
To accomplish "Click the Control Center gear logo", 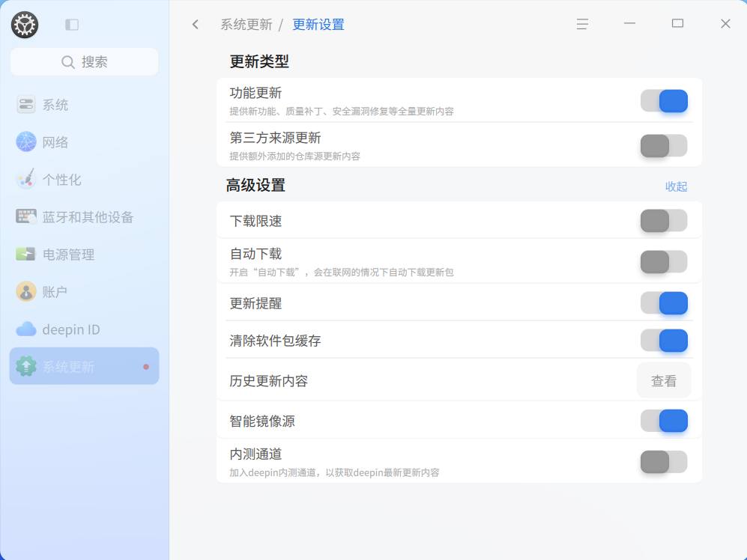I will point(25,25).
